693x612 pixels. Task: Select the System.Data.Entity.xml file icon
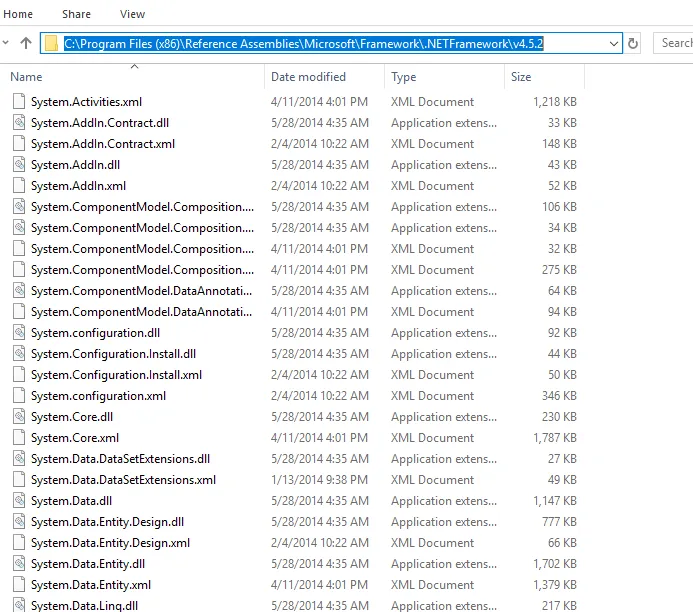[x=19, y=584]
